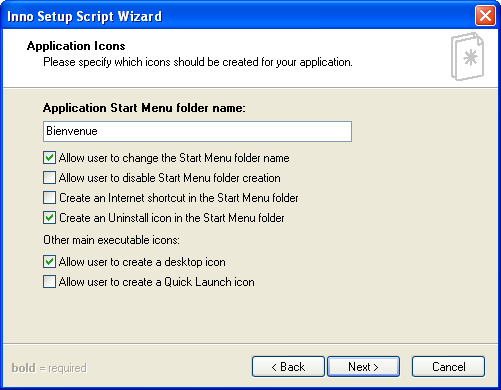This screenshot has height=390, width=501.
Task: Click the 'bold = required' hint text
Action: click(x=49, y=368)
